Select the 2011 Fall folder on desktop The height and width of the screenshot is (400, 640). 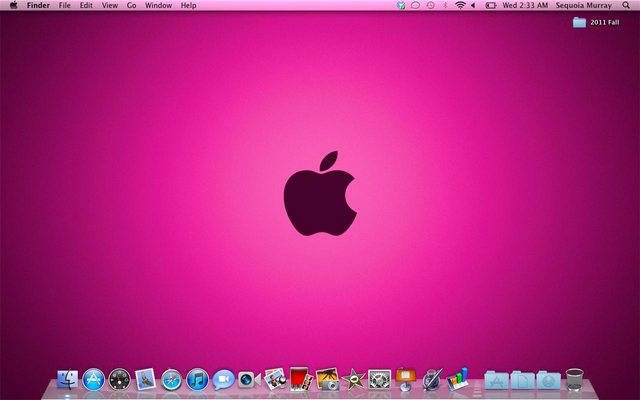(596, 22)
